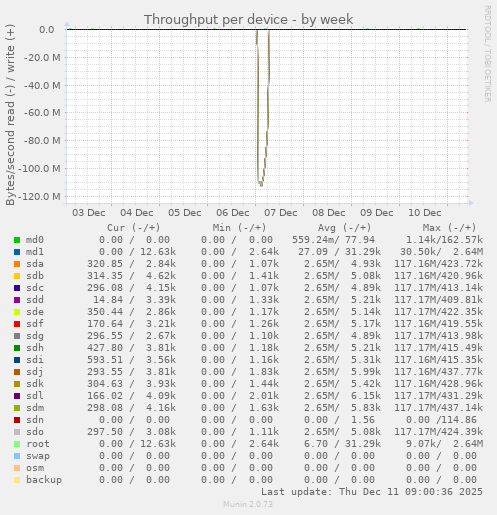Click the 0.0 y-axis label

[x=47, y=30]
